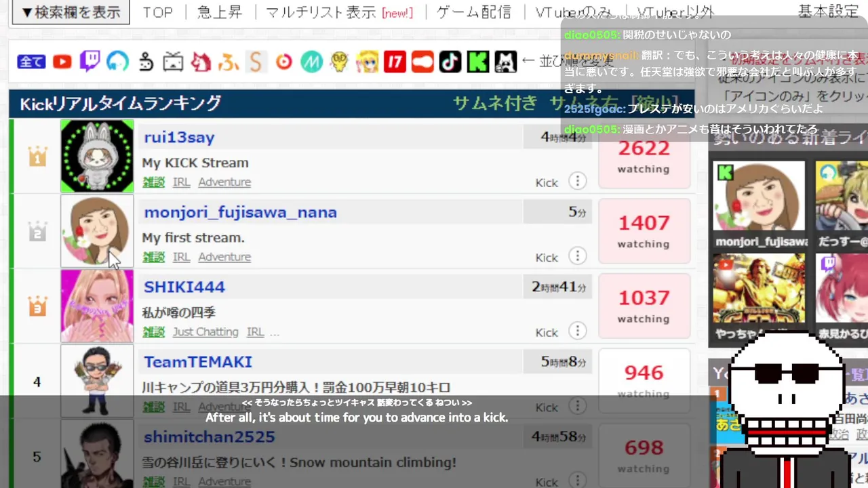Screen dimensions: 868x488
Task: Click the SHIKI444 pink avatar thumbnail
Action: (97, 306)
